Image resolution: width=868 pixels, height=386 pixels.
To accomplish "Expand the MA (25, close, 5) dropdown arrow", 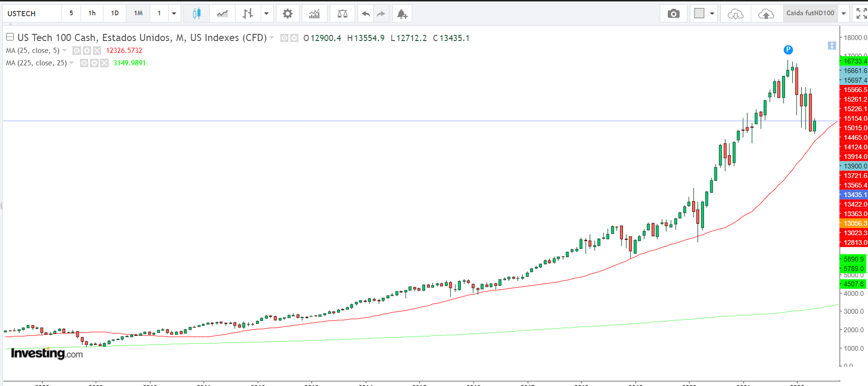I will (x=64, y=51).
